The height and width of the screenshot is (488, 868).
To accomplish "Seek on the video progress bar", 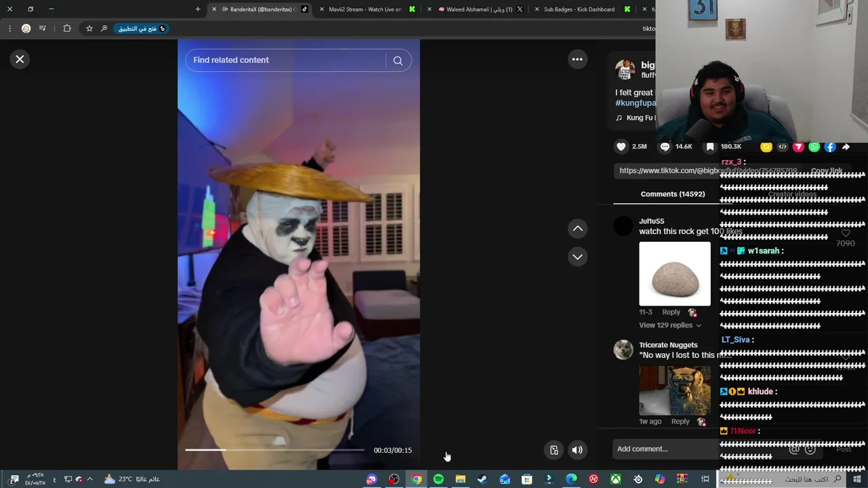I will click(x=275, y=450).
